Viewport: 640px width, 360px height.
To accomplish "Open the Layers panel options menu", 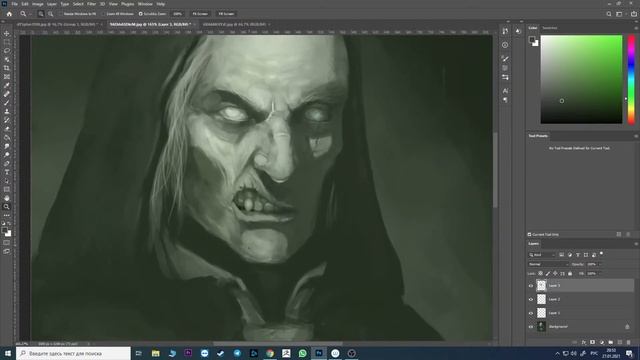I will coord(636,244).
